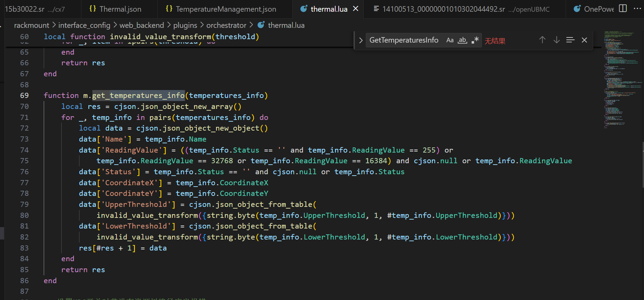This screenshot has width=644, height=300.
Task: Go to next search match arrow
Action: 556,40
